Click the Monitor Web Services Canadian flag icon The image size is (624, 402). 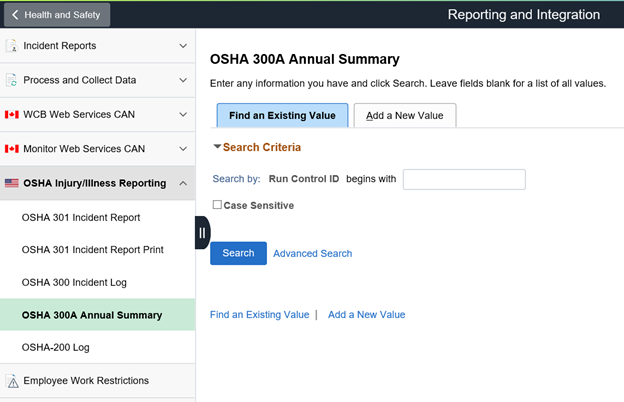(x=12, y=149)
